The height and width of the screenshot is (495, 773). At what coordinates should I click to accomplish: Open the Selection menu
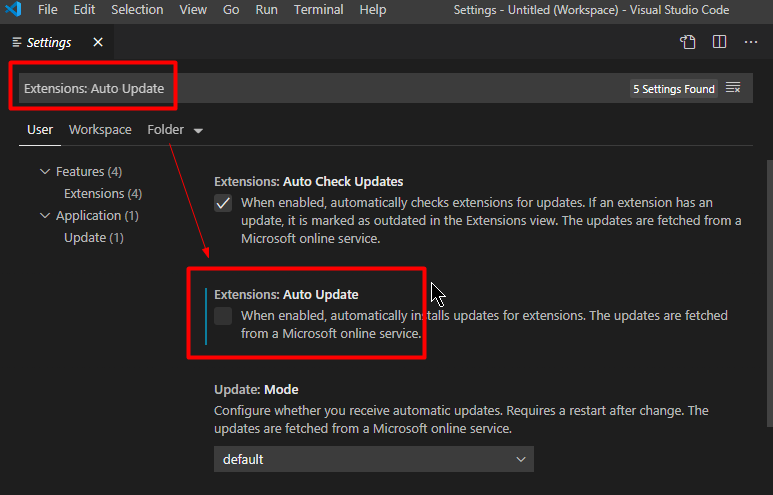click(137, 9)
